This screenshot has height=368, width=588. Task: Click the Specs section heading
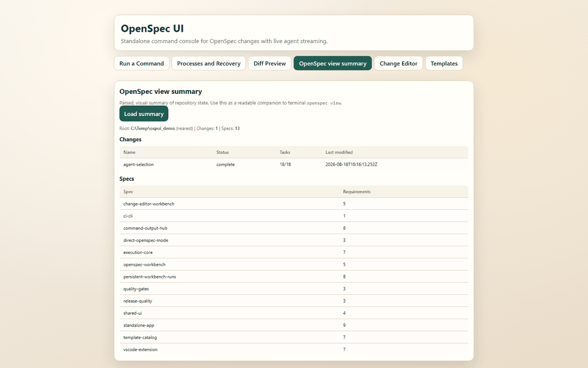[x=127, y=179]
